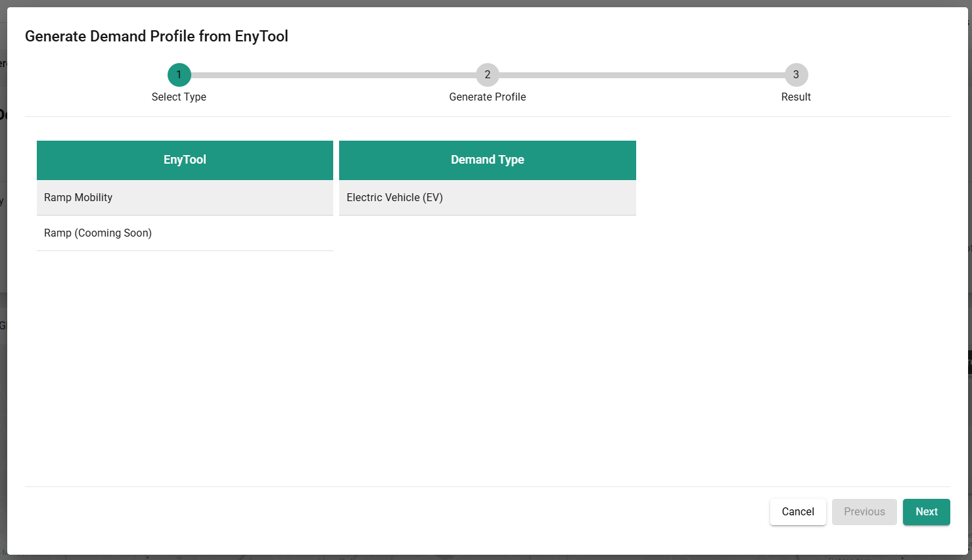Select the 'Select Type' step label
The height and width of the screenshot is (560, 972).
pos(179,97)
